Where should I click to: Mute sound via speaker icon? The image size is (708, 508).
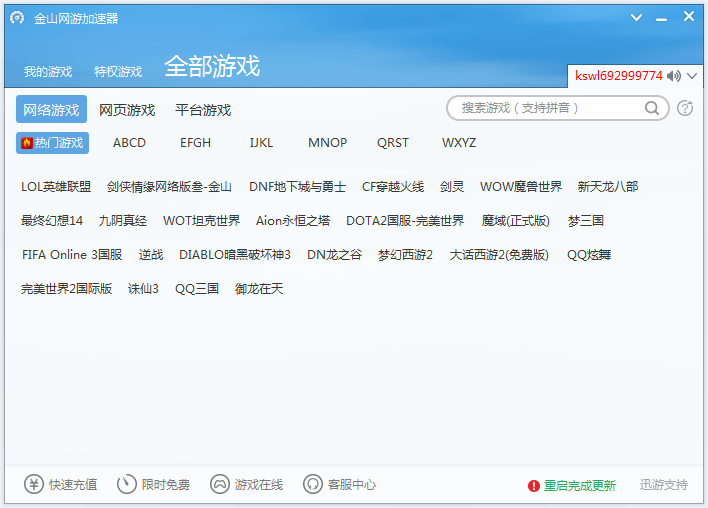click(674, 76)
